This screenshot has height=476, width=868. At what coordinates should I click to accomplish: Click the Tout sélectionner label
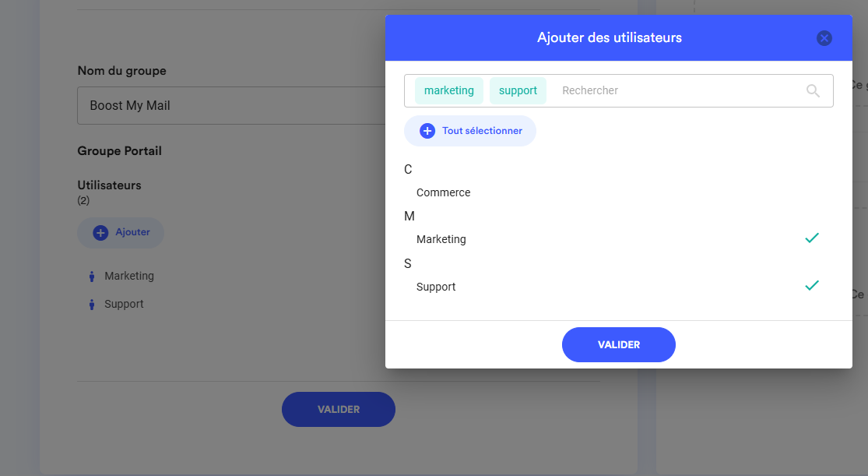coord(482,131)
